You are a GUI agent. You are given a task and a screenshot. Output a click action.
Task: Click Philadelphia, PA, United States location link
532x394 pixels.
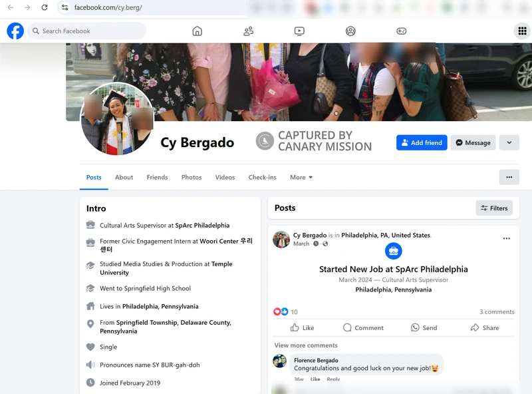(x=386, y=235)
